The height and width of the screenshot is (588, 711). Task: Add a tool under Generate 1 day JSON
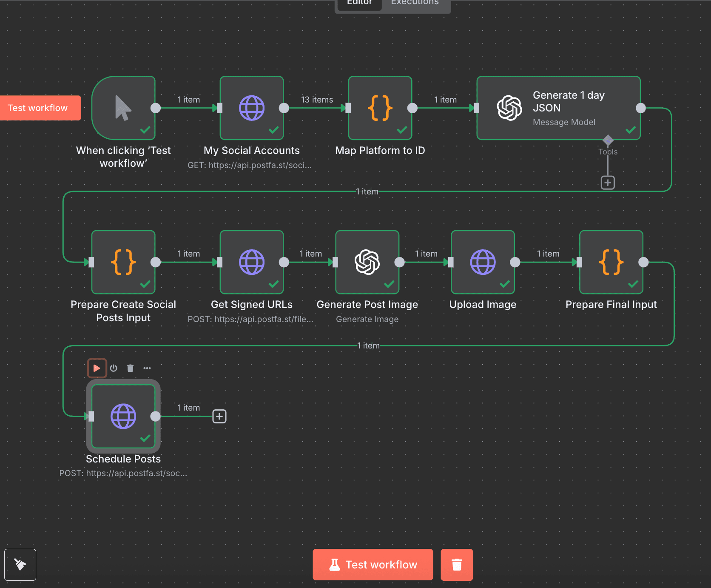(x=608, y=183)
